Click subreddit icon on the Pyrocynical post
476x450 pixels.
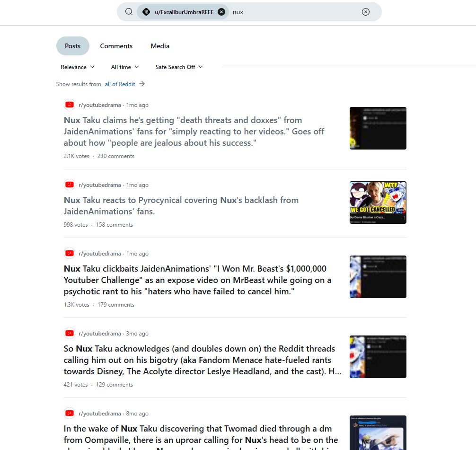pyautogui.click(x=70, y=185)
